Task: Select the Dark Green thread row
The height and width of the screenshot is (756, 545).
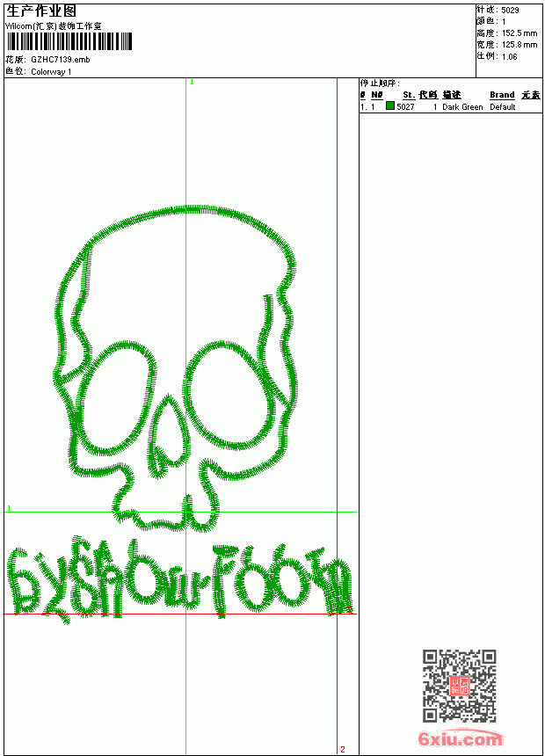Action: (450, 106)
